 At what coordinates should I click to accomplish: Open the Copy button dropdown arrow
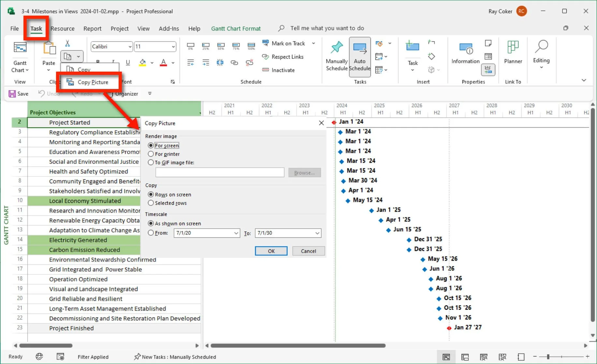pyautogui.click(x=78, y=57)
